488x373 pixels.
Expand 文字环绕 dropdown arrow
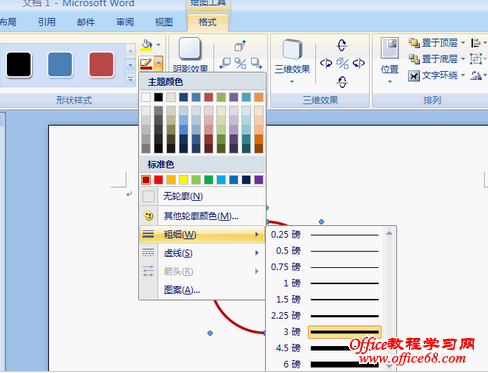[463, 75]
